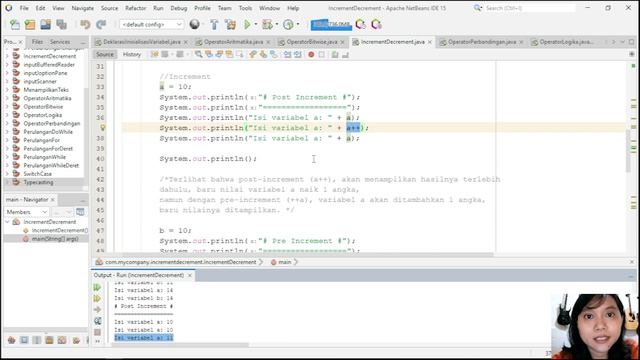Image resolution: width=640 pixels, height=360 pixels.
Task: Expand the SwitchCase project node
Action: (7, 173)
